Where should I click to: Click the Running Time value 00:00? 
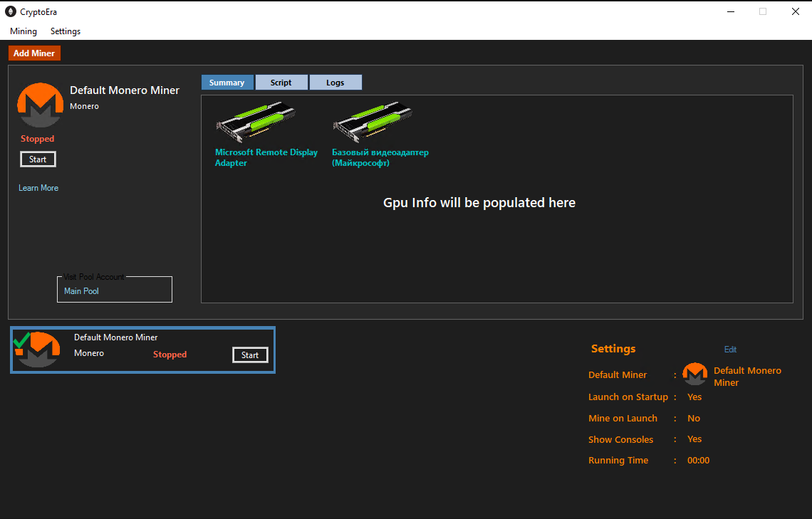698,460
